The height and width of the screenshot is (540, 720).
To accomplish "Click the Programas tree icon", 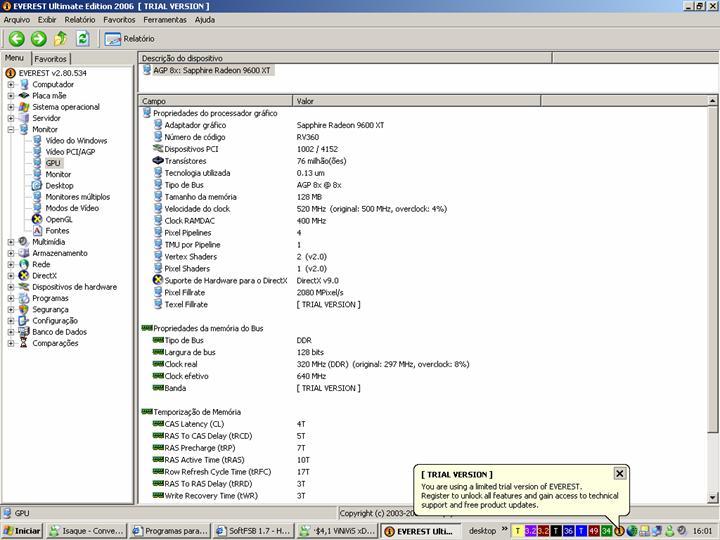I will (24, 298).
